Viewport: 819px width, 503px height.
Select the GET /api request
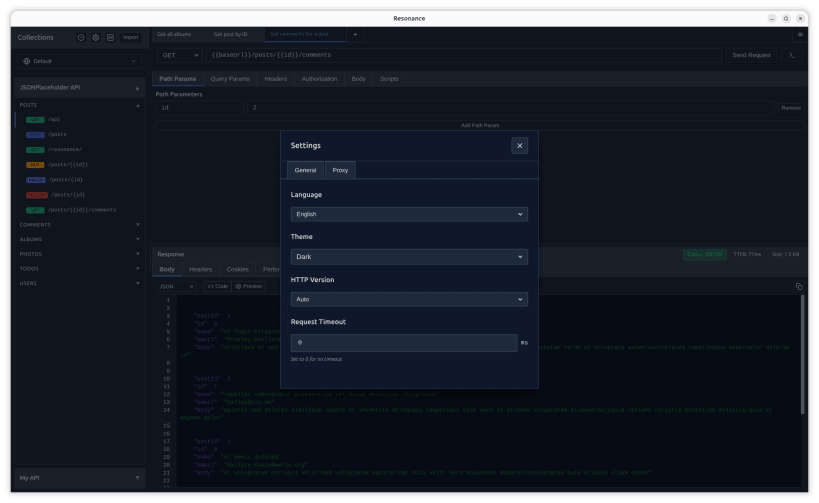[79, 120]
